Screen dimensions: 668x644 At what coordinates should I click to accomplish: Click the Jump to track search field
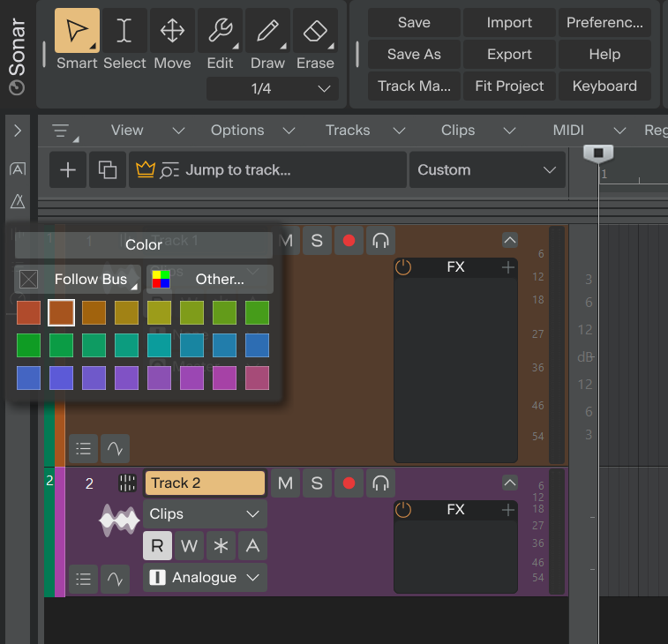[267, 170]
